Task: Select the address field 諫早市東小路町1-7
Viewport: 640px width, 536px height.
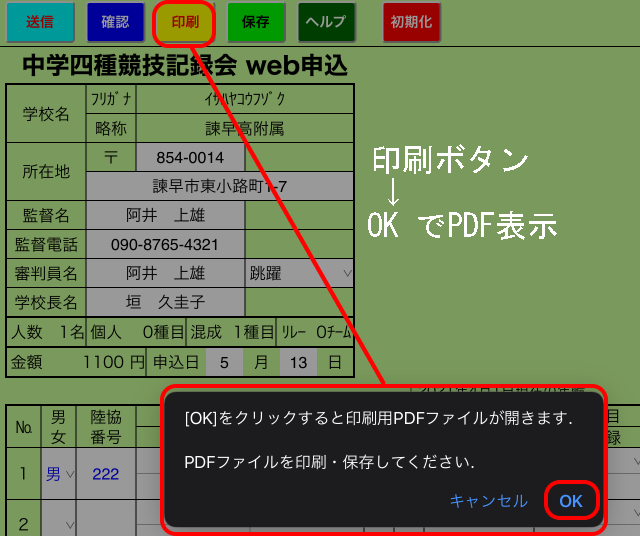Action: click(x=220, y=186)
